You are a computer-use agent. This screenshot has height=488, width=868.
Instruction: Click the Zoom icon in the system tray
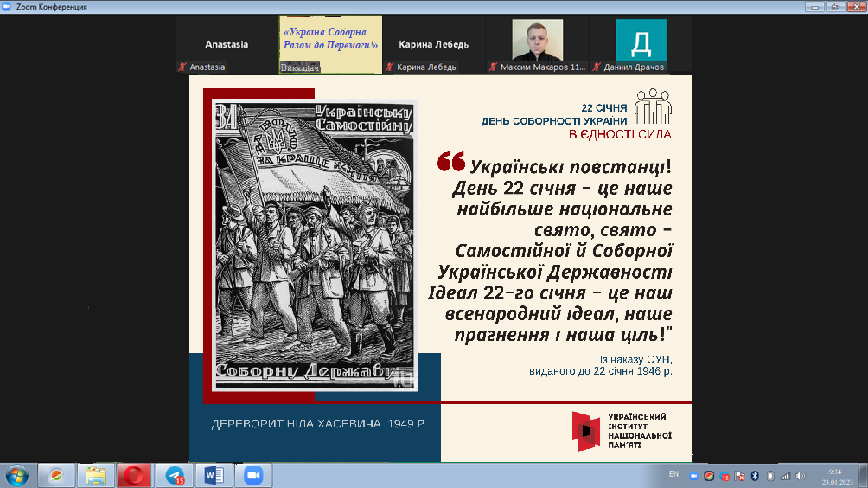point(693,476)
